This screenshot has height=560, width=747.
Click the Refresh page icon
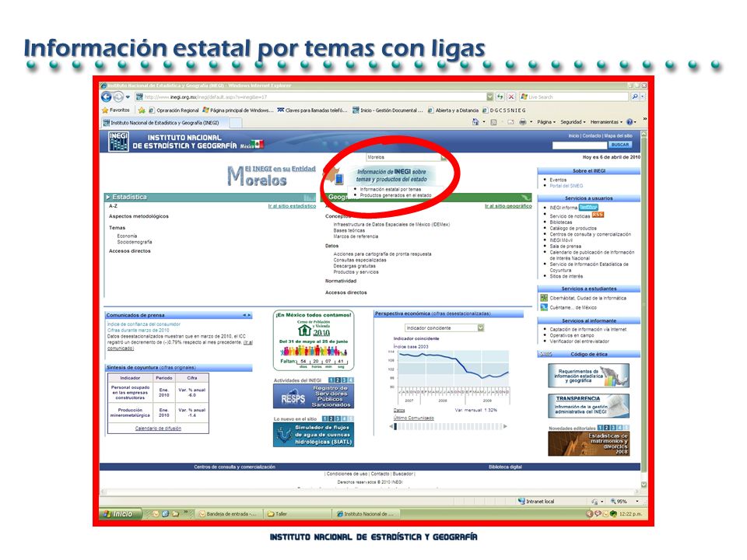pos(500,96)
